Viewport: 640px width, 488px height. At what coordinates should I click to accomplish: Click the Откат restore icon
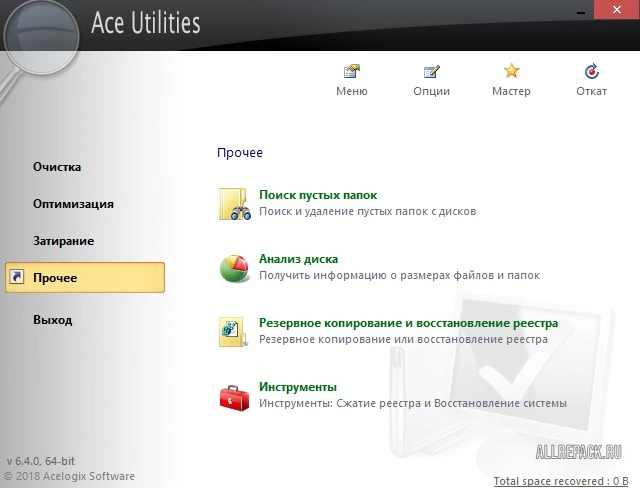(x=591, y=71)
